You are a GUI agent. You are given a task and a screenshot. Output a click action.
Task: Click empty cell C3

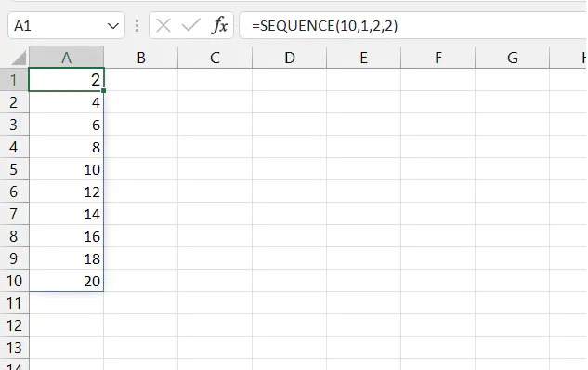(x=215, y=125)
